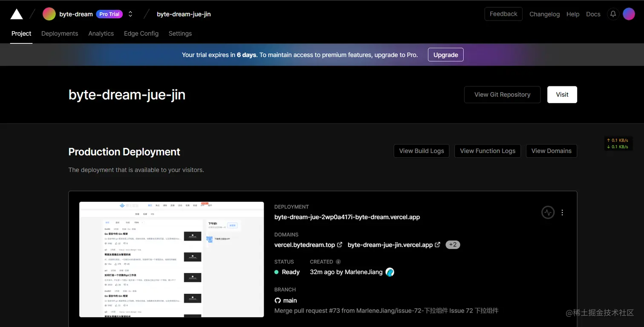Open the user profile avatar menu
644x327 pixels.
[629, 14]
